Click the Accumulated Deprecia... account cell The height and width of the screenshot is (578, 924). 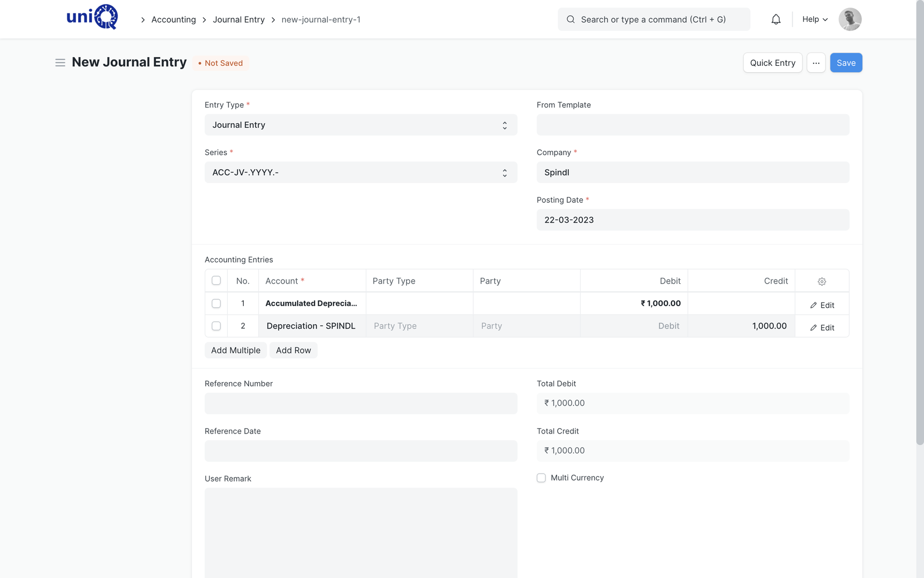click(x=312, y=303)
